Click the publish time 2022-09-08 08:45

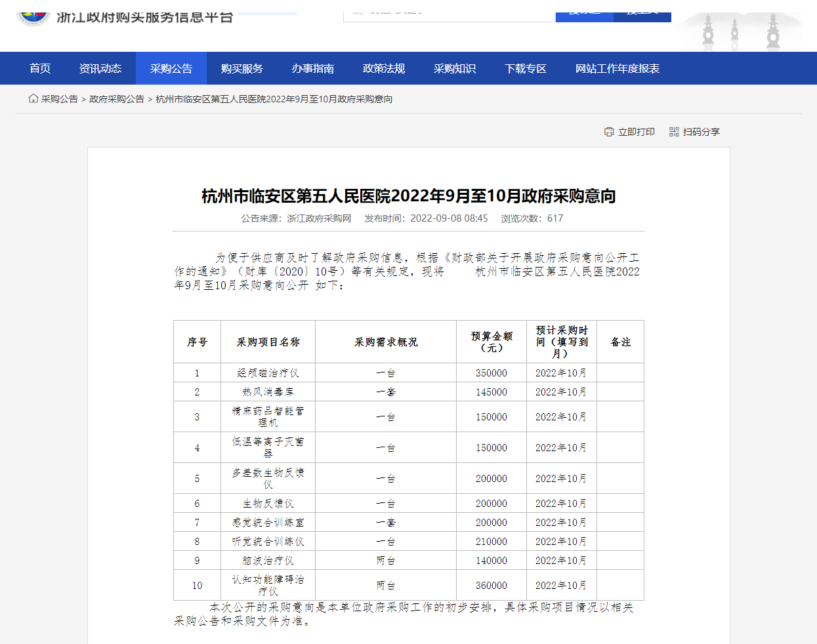[x=450, y=218]
